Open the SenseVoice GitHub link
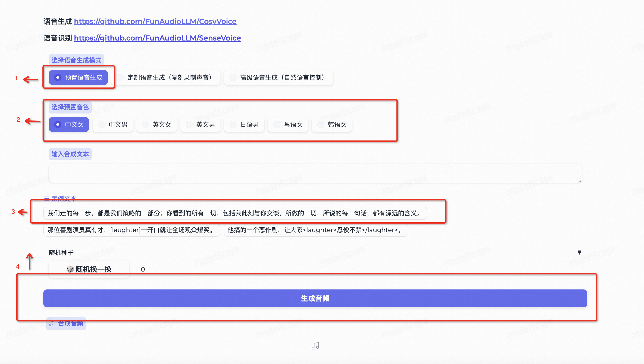 tap(157, 38)
